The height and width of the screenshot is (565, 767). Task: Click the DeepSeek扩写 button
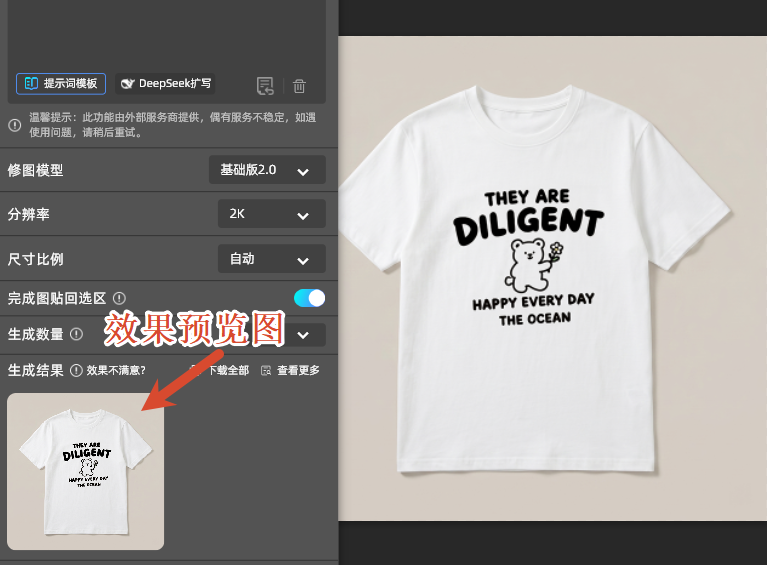coord(165,84)
